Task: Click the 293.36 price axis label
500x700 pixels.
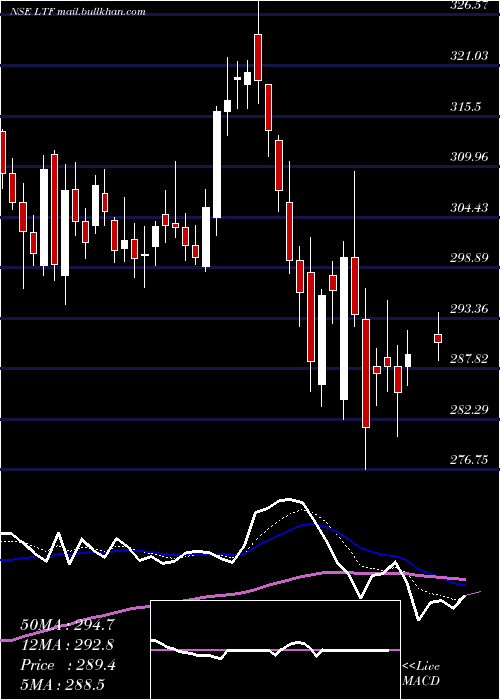Action: click(468, 308)
